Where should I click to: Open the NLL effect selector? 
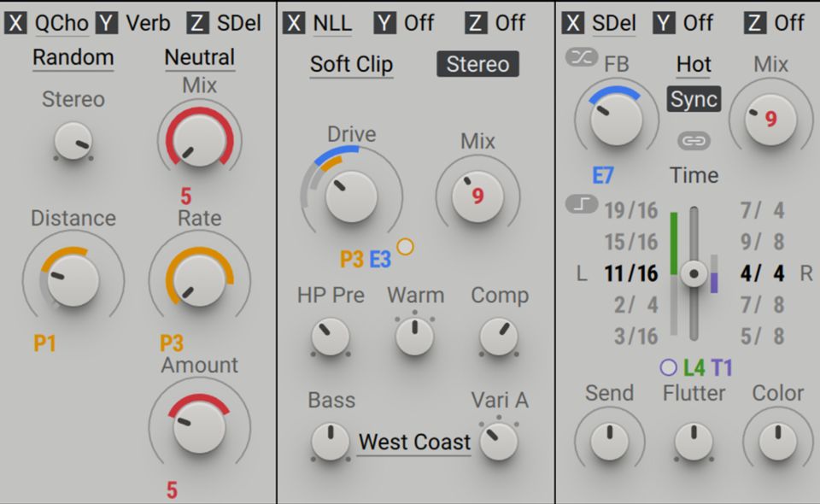point(332,23)
